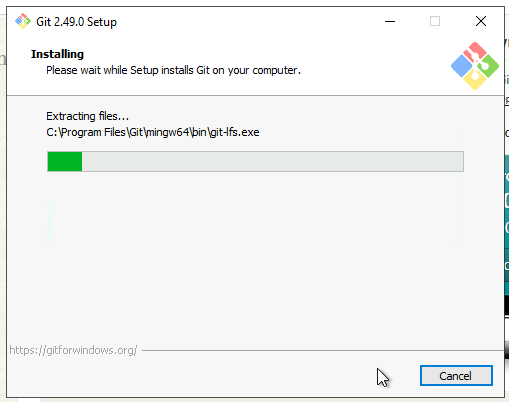The height and width of the screenshot is (402, 509).
Task: Minimize the Git 2.49.0 Setup window
Action: [x=390, y=21]
